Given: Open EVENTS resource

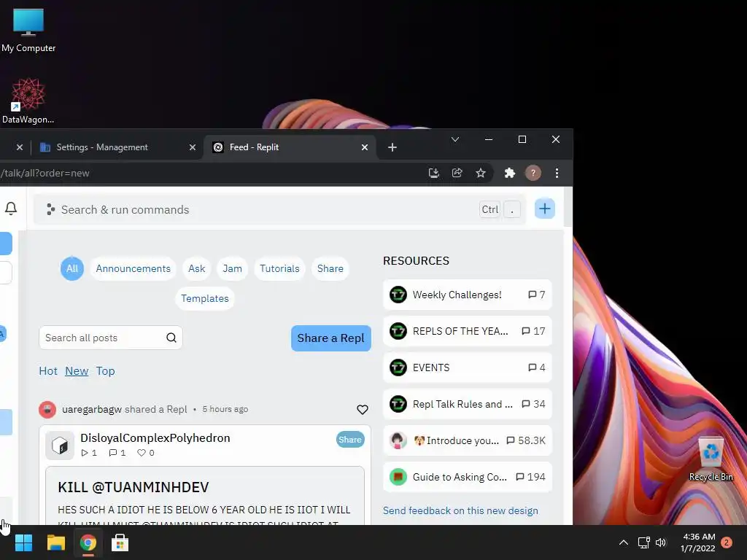Looking at the screenshot, I should point(468,367).
